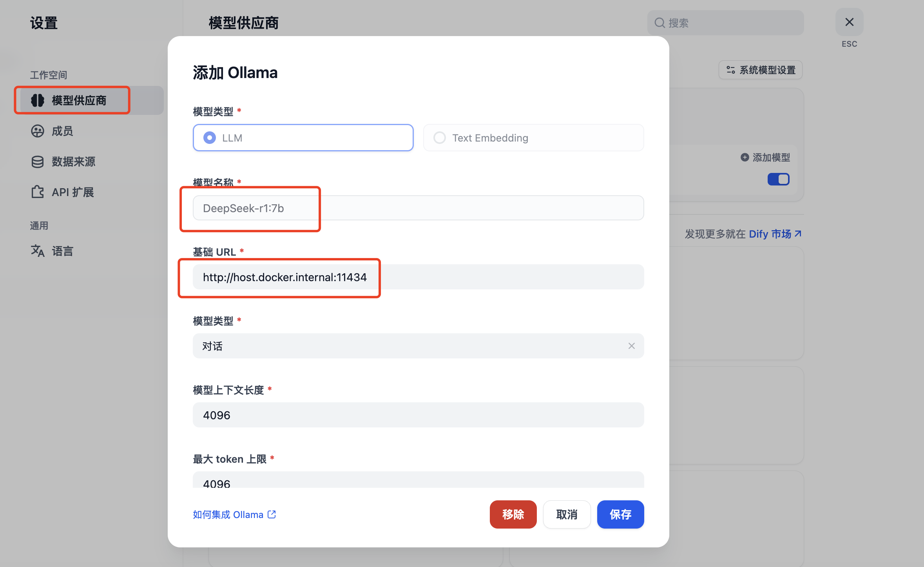924x567 pixels.
Task: Clear the 对话 selection with X
Action: (631, 346)
